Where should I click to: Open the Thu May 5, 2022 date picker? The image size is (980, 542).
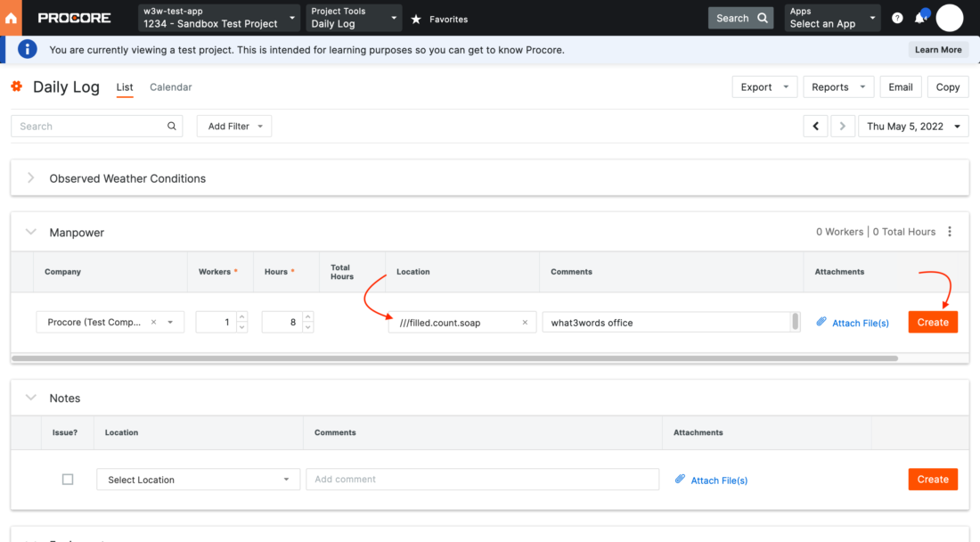coord(913,127)
